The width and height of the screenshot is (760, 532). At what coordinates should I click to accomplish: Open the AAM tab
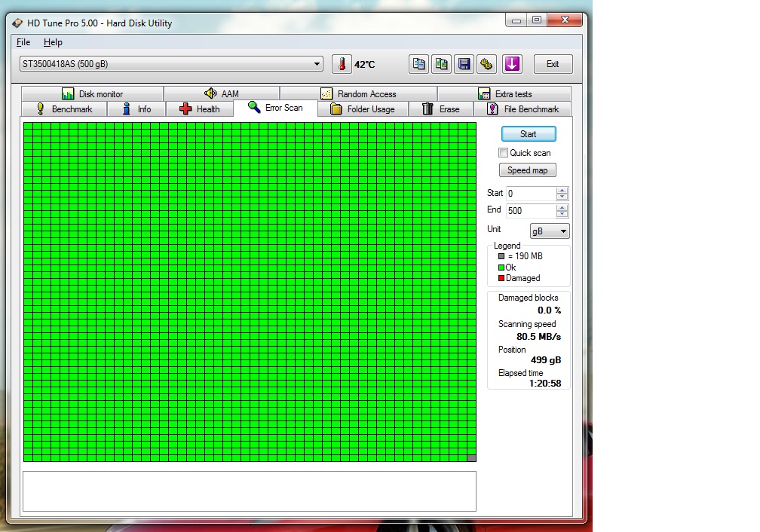coord(222,93)
